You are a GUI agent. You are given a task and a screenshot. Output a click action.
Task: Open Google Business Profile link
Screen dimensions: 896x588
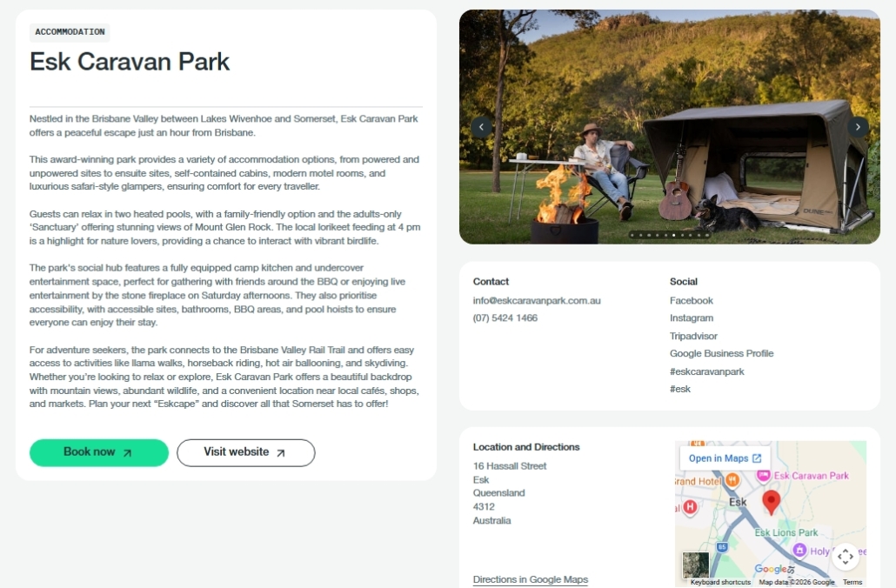click(722, 353)
